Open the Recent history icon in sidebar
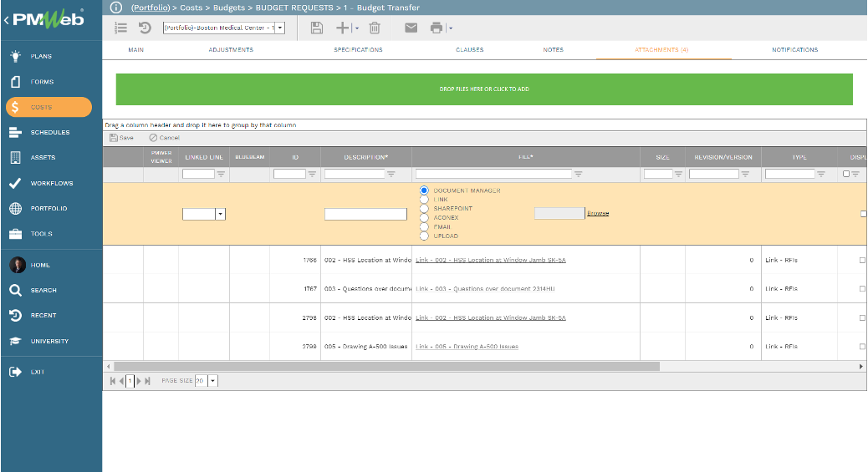 (x=16, y=316)
